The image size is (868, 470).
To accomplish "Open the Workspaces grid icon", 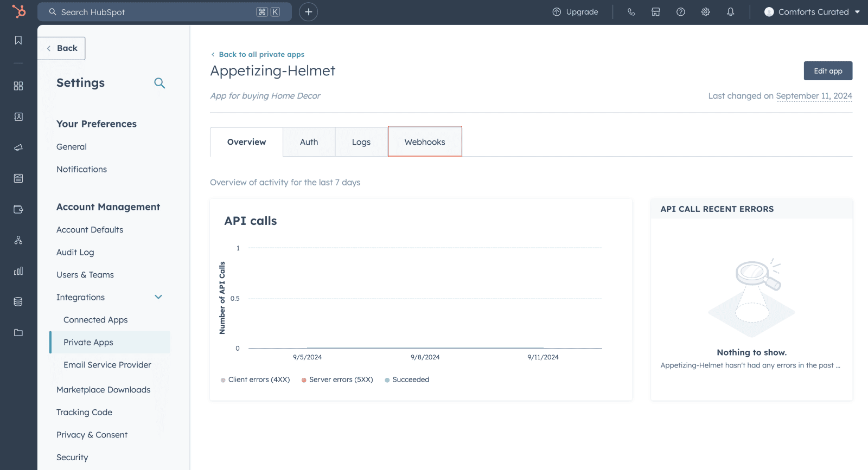I will click(18, 86).
